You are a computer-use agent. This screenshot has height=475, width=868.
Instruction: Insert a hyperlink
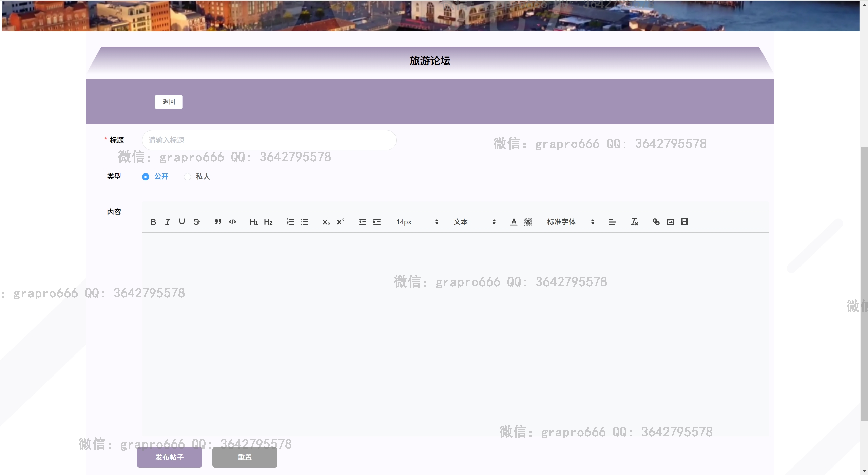[656, 222]
